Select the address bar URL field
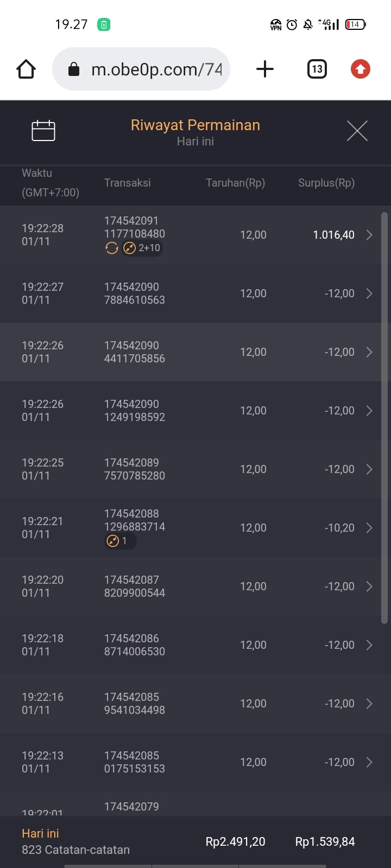The height and width of the screenshot is (868, 391). (x=156, y=69)
